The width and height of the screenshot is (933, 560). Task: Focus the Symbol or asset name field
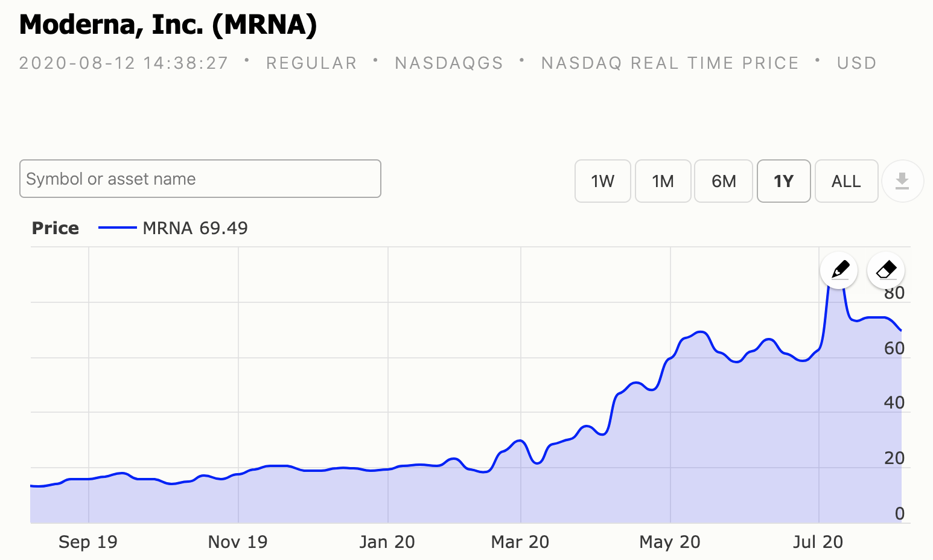click(200, 179)
